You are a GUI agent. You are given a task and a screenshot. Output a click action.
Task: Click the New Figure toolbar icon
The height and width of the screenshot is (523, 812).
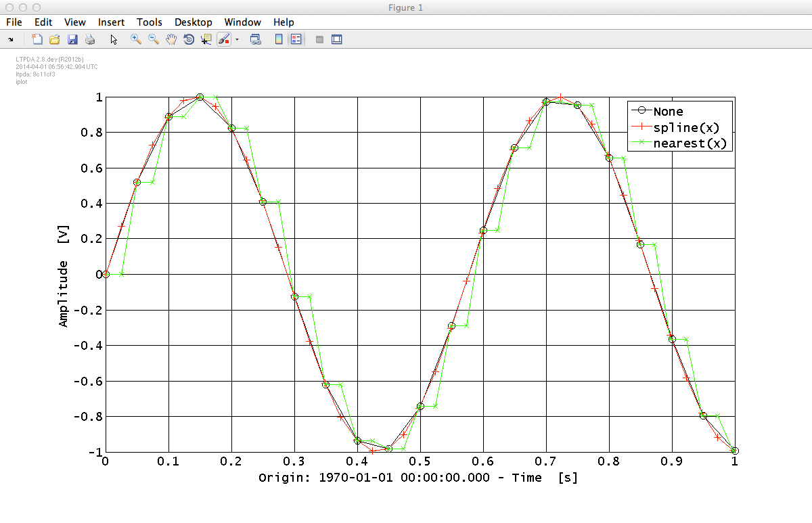37,40
